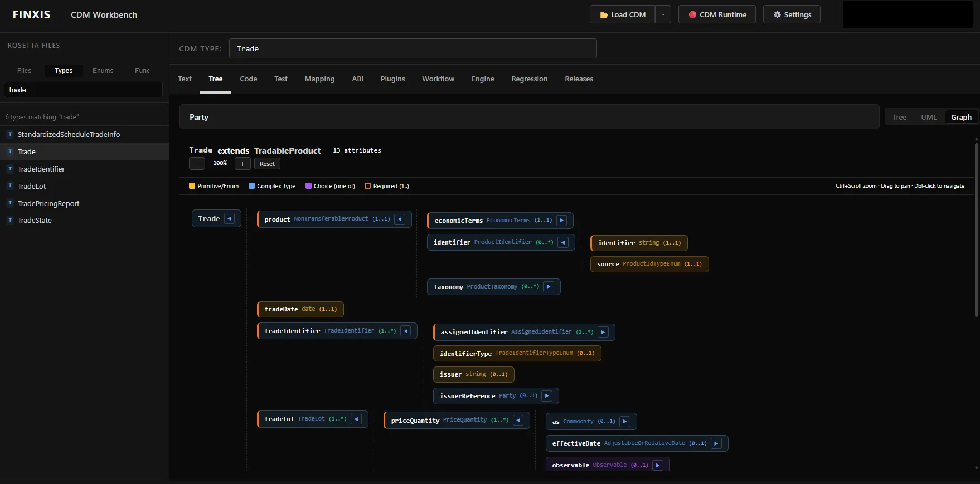Open CDM Runtime status button
The image size is (980, 484).
click(717, 14)
